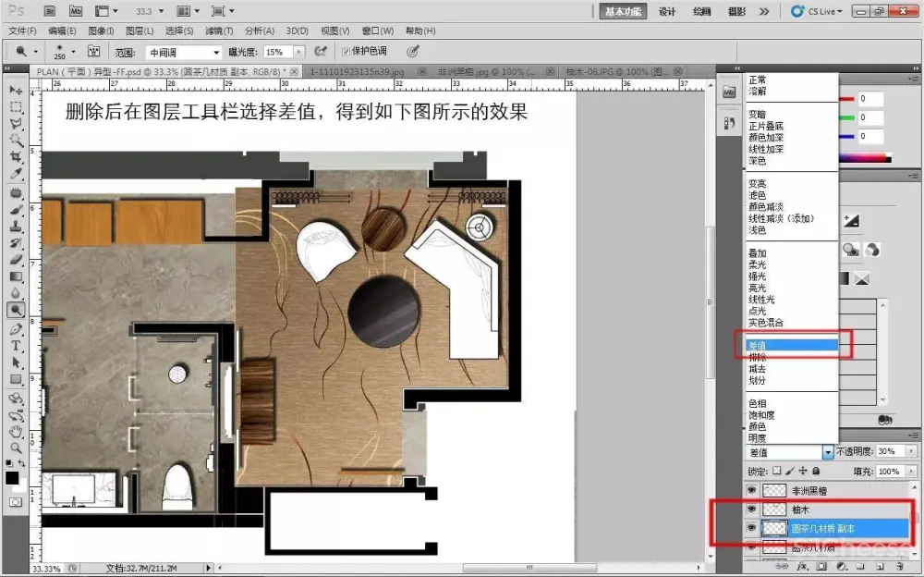
Task: Select the Eyedropper tool
Action: (x=16, y=174)
